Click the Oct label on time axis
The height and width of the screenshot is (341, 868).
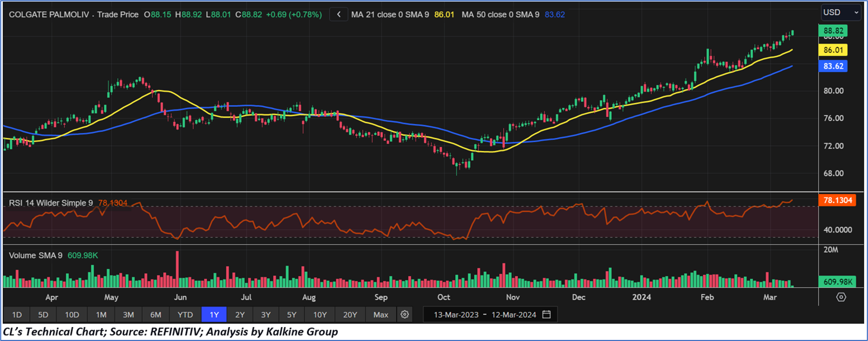[444, 297]
